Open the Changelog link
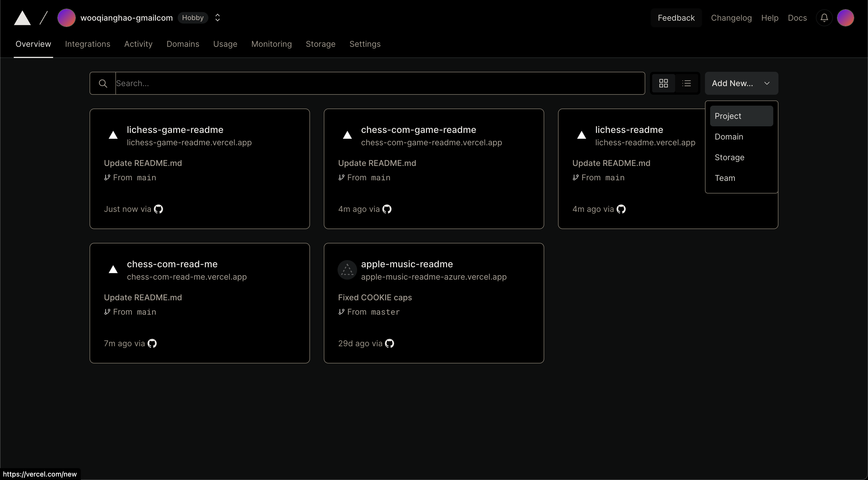The height and width of the screenshot is (480, 868). coord(731,18)
